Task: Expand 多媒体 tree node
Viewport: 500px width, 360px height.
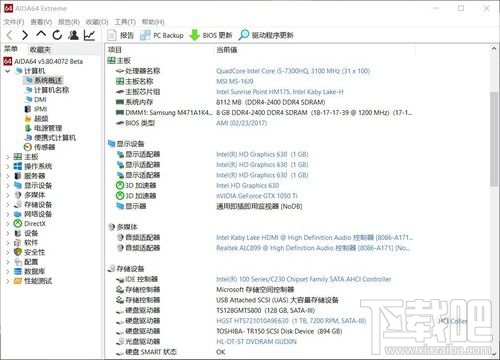Action: (x=8, y=195)
